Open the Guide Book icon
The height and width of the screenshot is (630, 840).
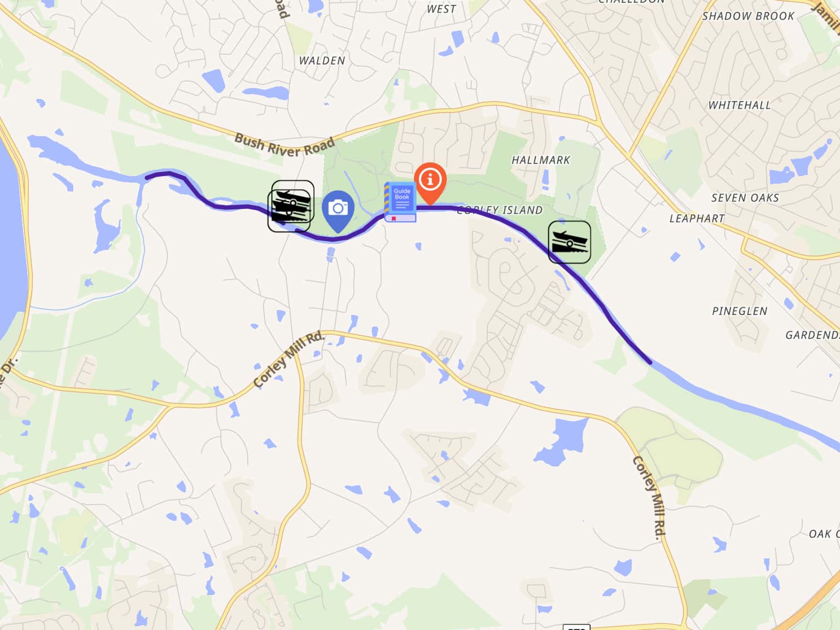click(x=400, y=202)
